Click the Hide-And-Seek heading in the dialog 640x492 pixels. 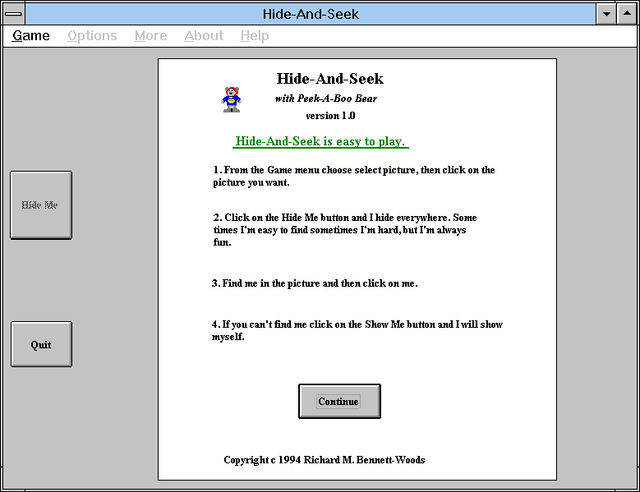330,78
